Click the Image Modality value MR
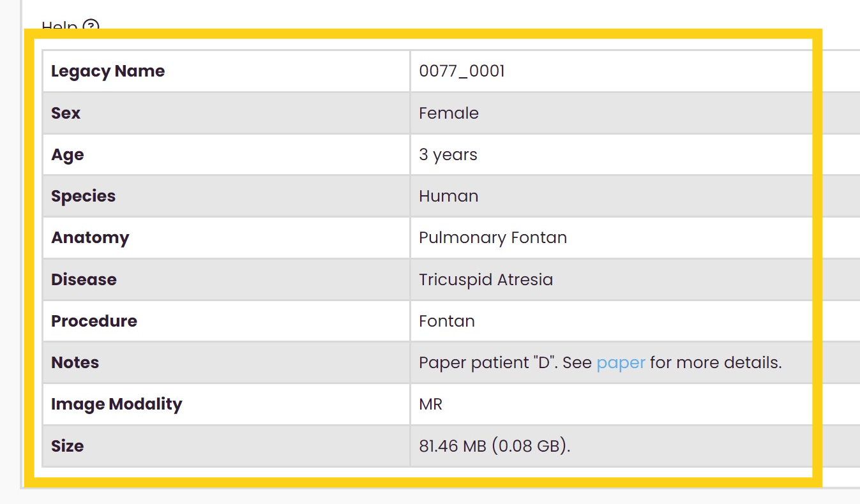 [430, 404]
